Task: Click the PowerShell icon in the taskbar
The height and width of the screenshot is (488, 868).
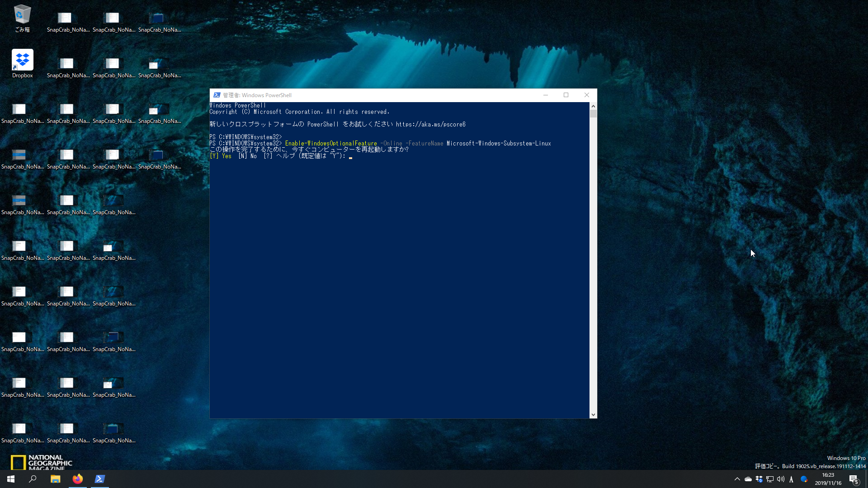Action: pos(100,479)
